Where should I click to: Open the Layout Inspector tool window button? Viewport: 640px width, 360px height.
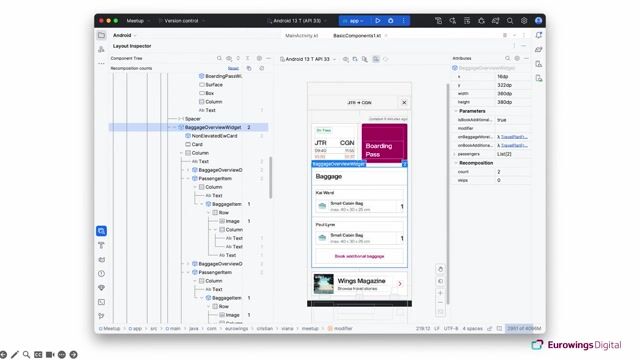(x=102, y=231)
